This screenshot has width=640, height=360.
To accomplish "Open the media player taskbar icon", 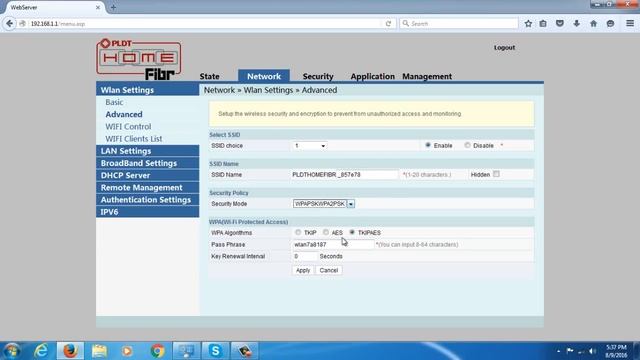I will (127, 351).
